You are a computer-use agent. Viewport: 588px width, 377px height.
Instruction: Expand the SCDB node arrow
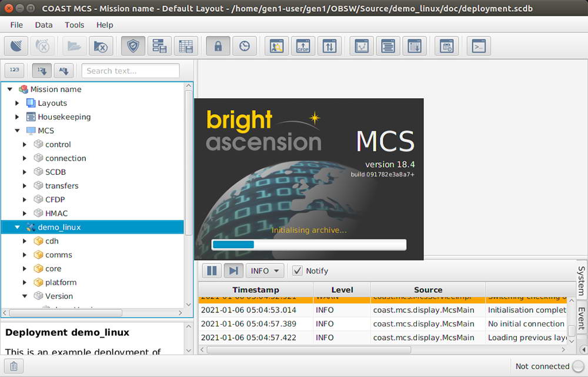coord(24,172)
